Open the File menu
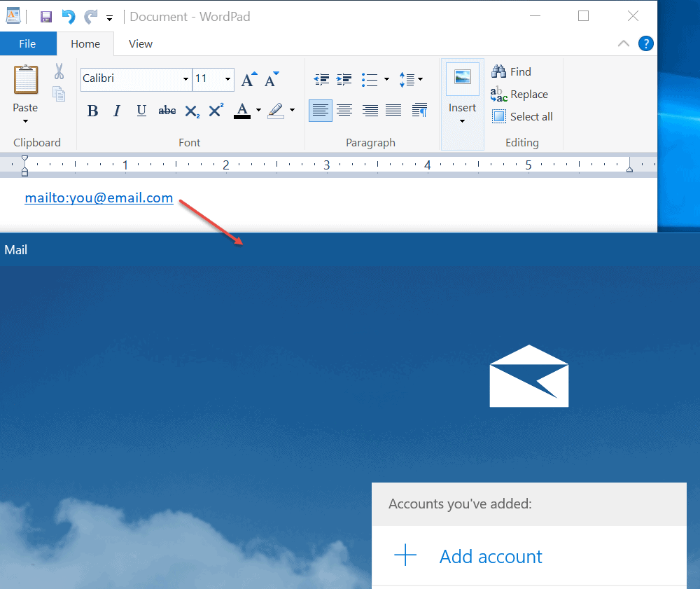700x589 pixels. point(28,43)
